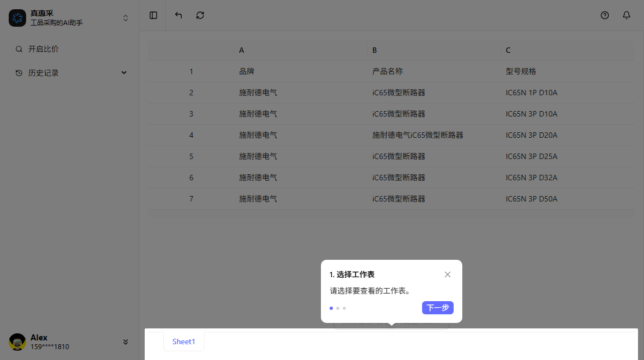The width and height of the screenshot is (644, 360).
Task: Click the second step indicator dot
Action: (x=337, y=308)
